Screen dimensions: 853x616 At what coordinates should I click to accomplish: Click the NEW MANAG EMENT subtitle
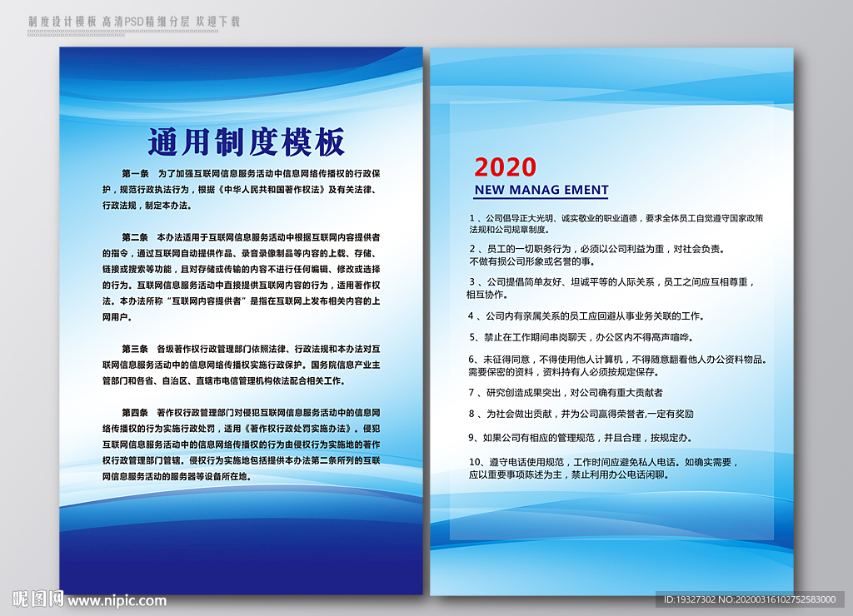(x=540, y=189)
